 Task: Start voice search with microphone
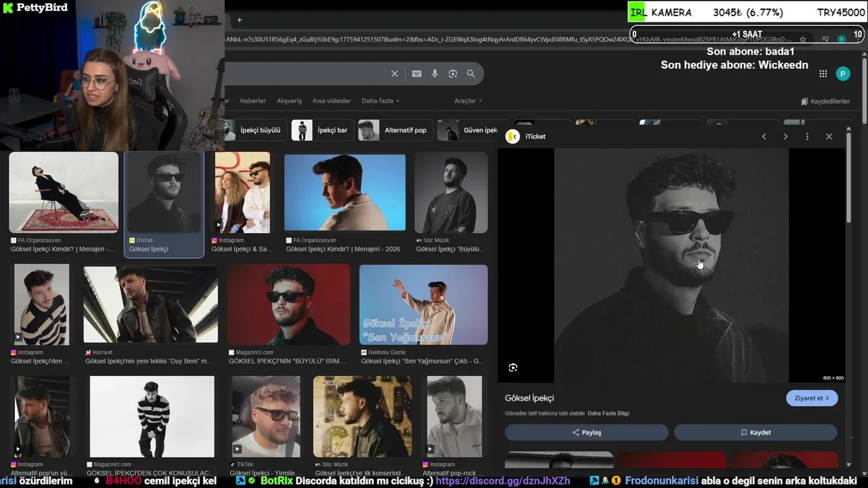tap(435, 74)
